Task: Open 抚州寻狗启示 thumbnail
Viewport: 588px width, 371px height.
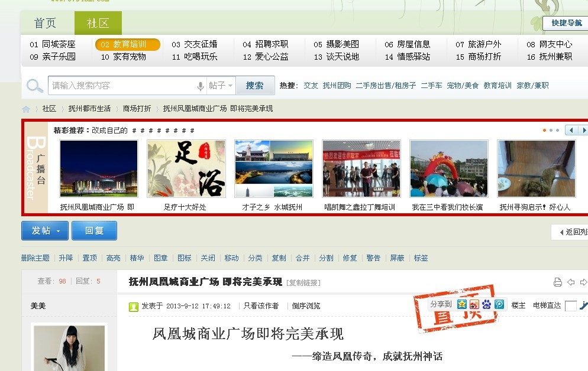Action: (x=537, y=168)
